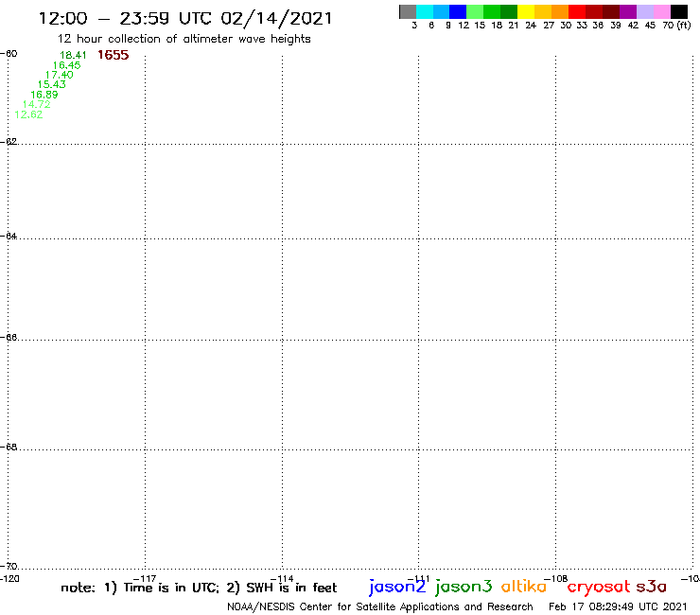Click the '33' color scale label
Image resolution: width=700 pixels, height=615 pixels.
[582, 26]
